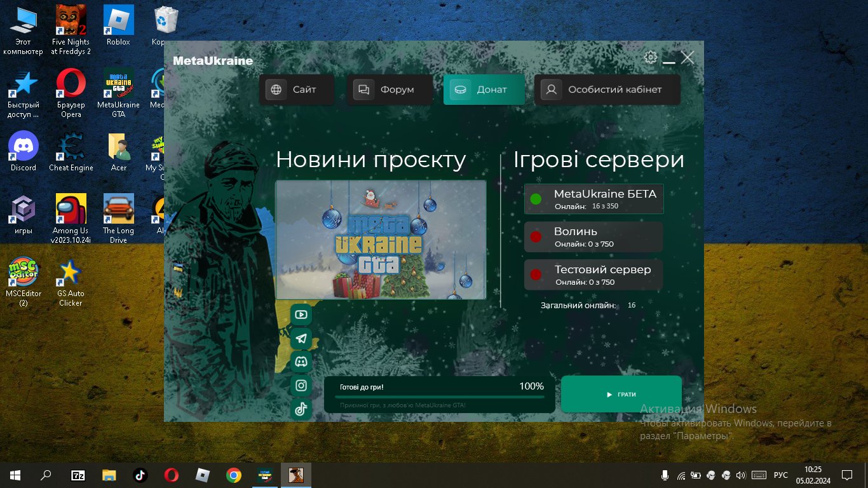Select MetaUkraine GTA desktop shortcut

pyautogui.click(x=118, y=93)
